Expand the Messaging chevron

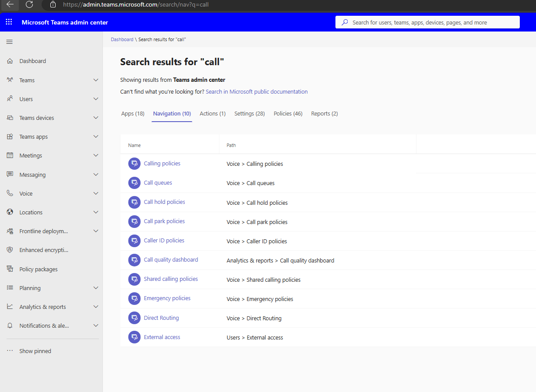click(96, 175)
